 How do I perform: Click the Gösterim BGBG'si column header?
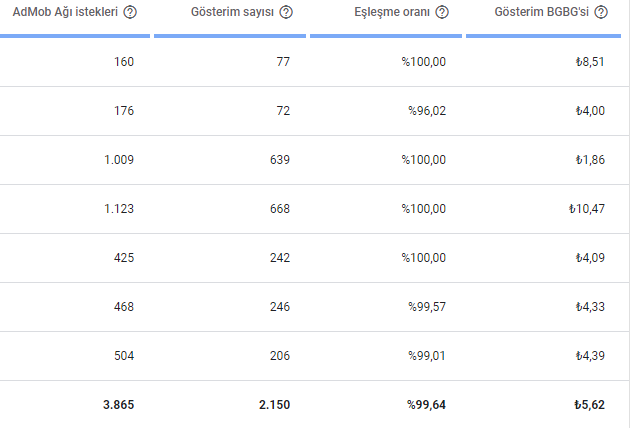tap(543, 13)
